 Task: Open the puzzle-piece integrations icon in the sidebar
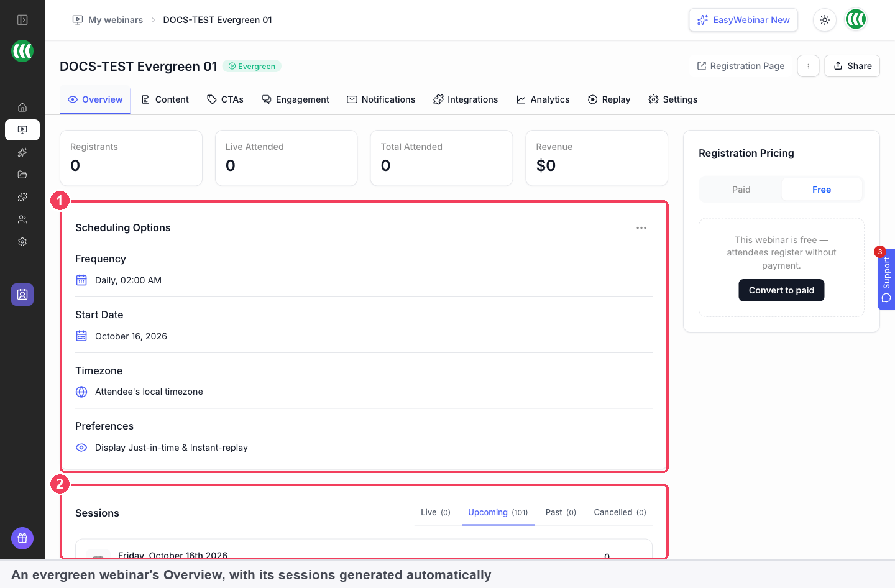click(22, 197)
